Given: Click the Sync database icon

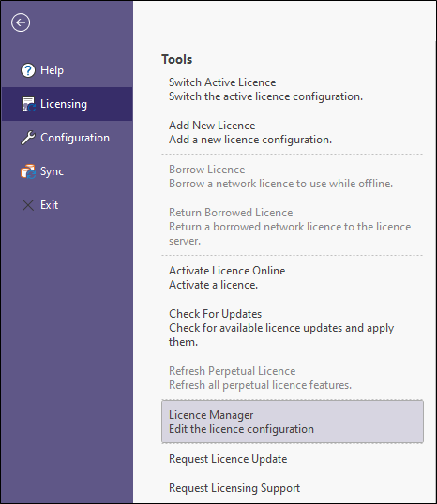Looking at the screenshot, I should [28, 171].
